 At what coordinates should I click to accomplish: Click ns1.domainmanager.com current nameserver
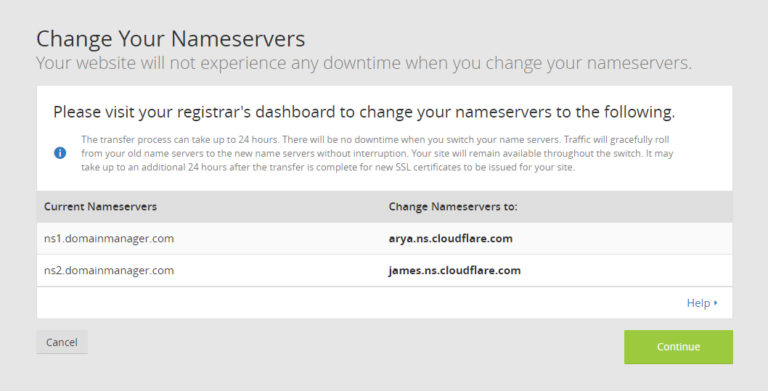(109, 239)
